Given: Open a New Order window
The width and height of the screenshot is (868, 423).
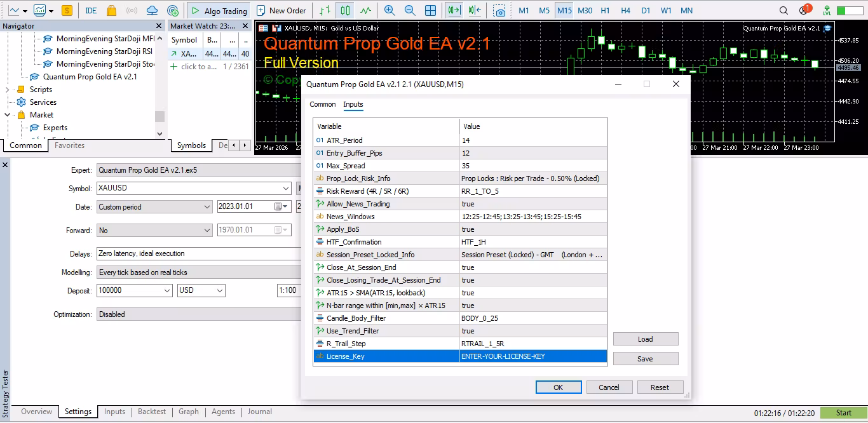Looking at the screenshot, I should pos(281,11).
